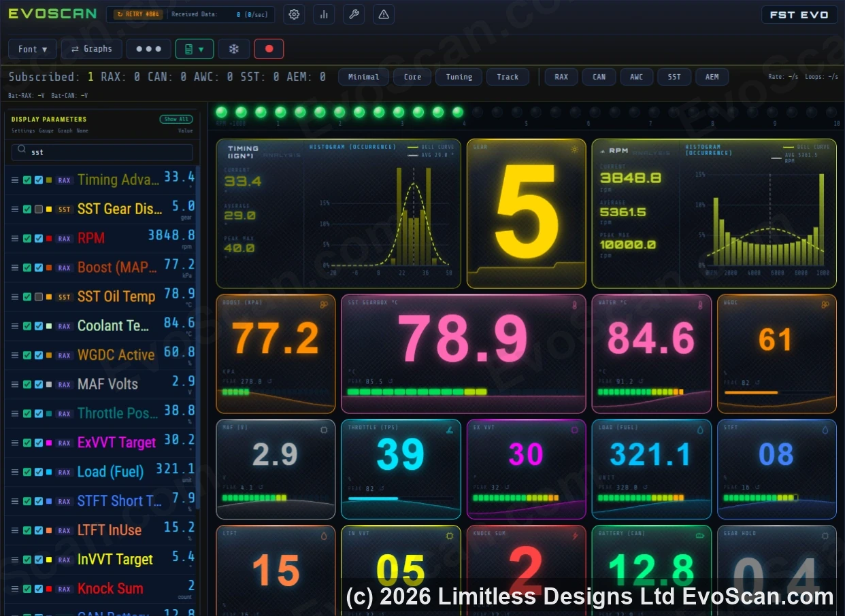Click the chip icon on the IN VVT card
Screen dimensions: 845x616
pyautogui.click(x=449, y=536)
